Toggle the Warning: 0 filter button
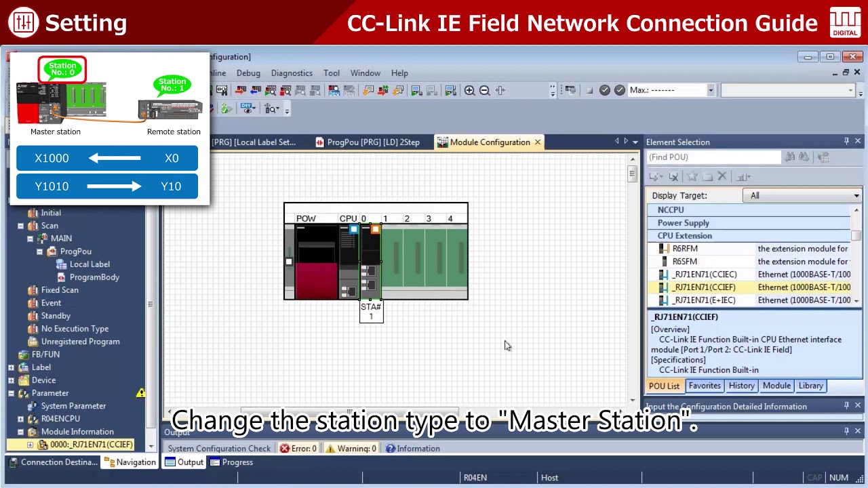The height and width of the screenshot is (488, 868). 351,449
